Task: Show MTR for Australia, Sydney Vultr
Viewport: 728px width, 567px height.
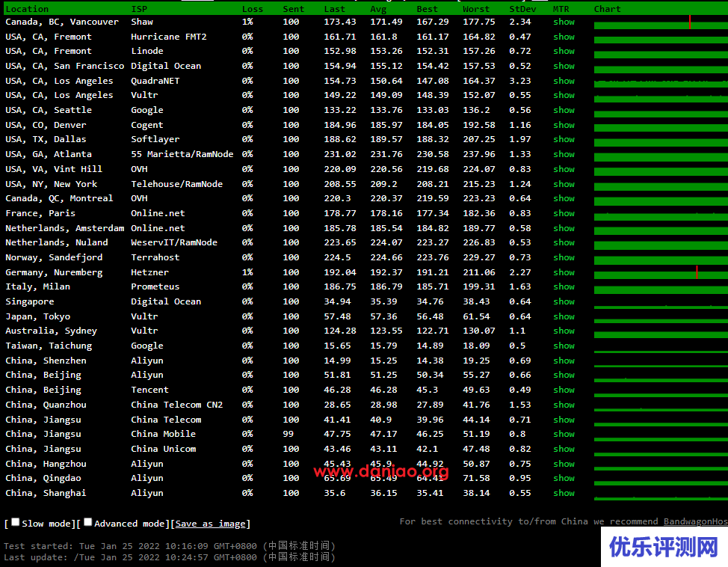Action: pos(564,331)
